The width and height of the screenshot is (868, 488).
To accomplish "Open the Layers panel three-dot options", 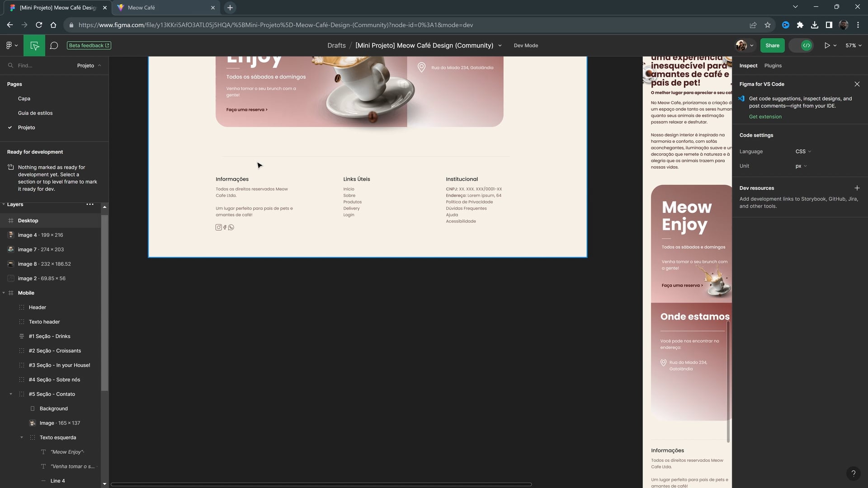I will tap(90, 204).
